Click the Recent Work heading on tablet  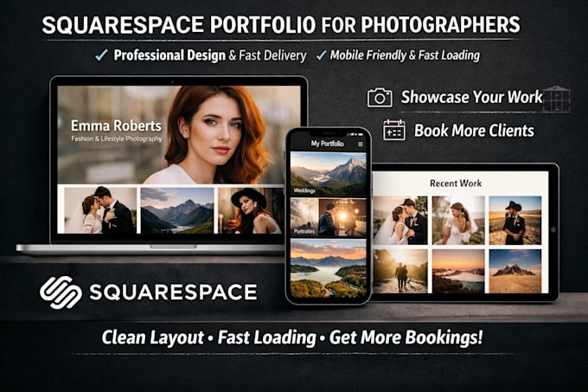tap(456, 183)
